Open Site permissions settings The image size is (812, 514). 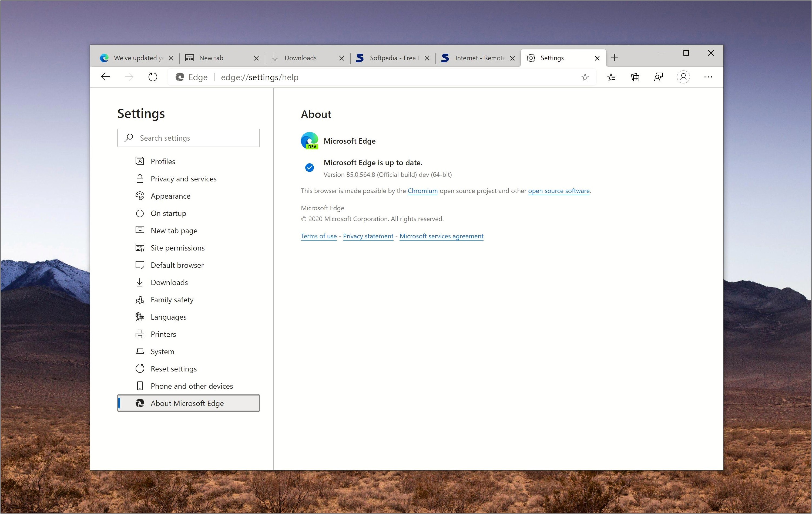(x=189, y=248)
